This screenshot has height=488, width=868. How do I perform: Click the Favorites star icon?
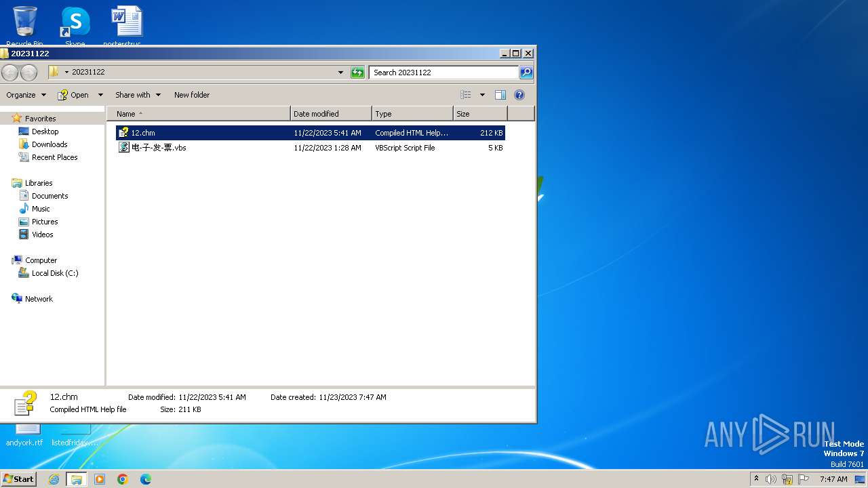tap(17, 118)
